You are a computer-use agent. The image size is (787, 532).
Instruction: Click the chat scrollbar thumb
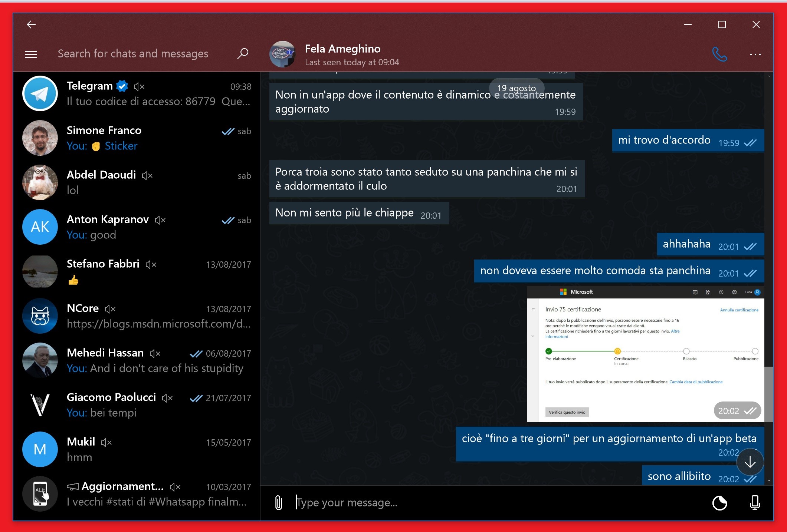[x=769, y=394]
